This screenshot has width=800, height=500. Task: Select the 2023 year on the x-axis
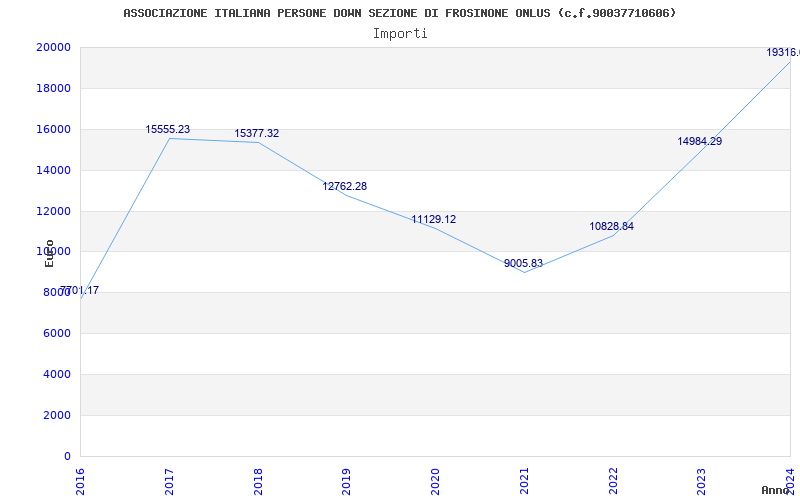pyautogui.click(x=701, y=479)
